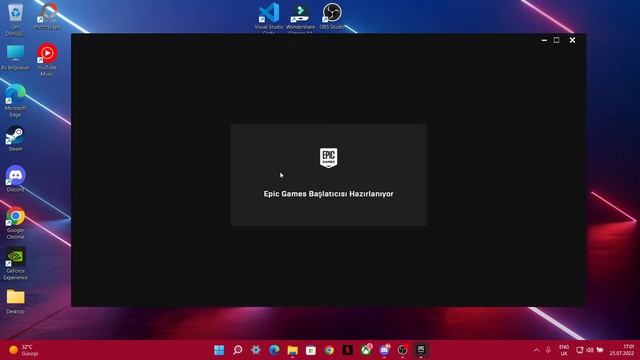Select the Desktop folder icon
640x360 pixels.
[x=16, y=302]
